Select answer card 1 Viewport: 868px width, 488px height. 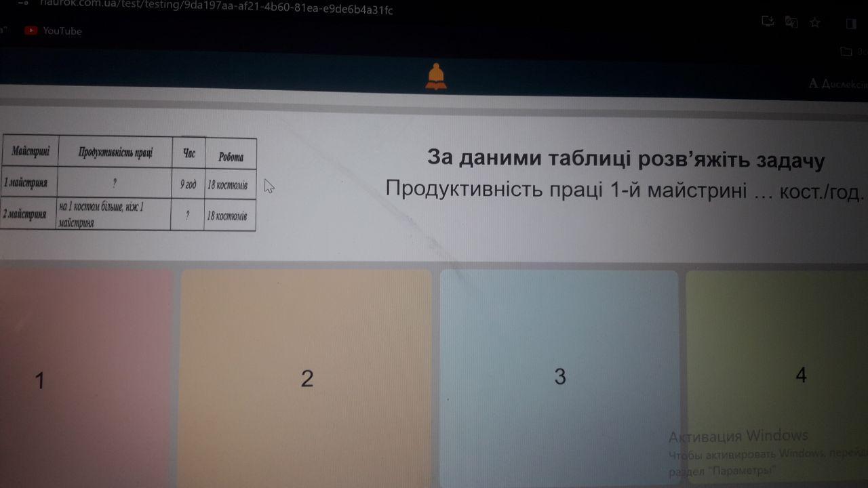click(x=85, y=378)
